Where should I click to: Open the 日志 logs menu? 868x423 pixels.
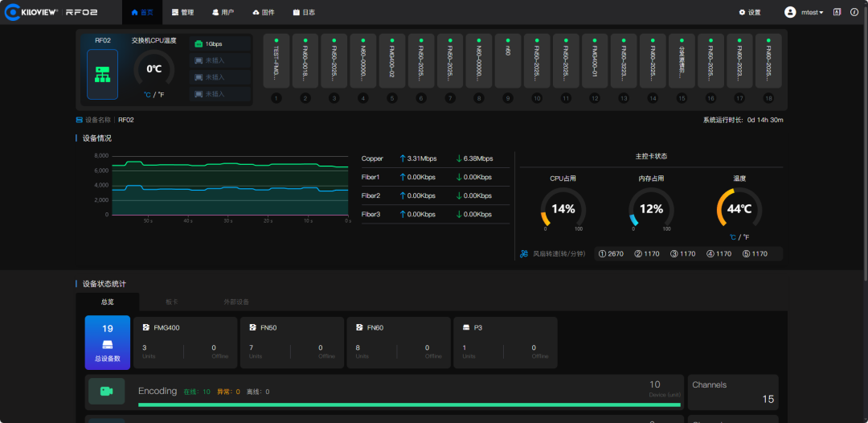coord(304,12)
